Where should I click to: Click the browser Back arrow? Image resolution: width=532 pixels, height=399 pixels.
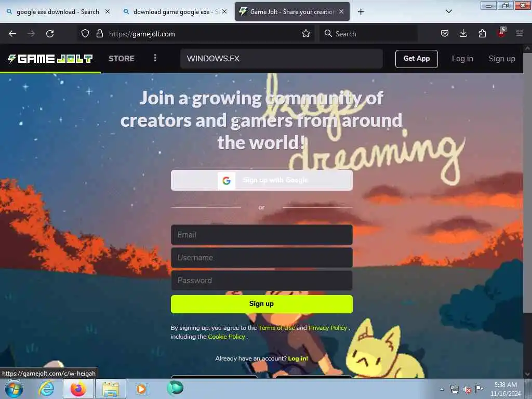coord(12,34)
